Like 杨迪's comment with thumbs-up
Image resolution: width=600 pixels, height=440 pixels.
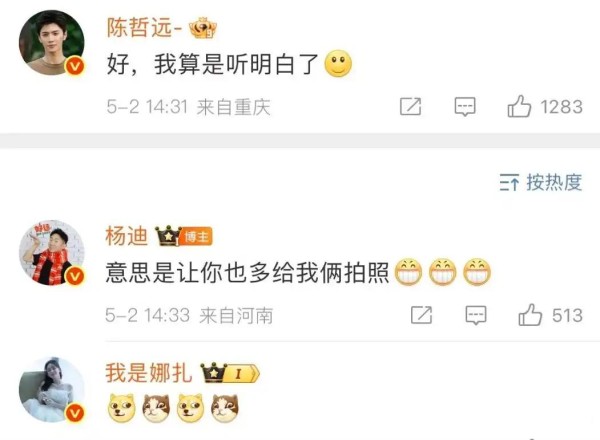pos(530,315)
